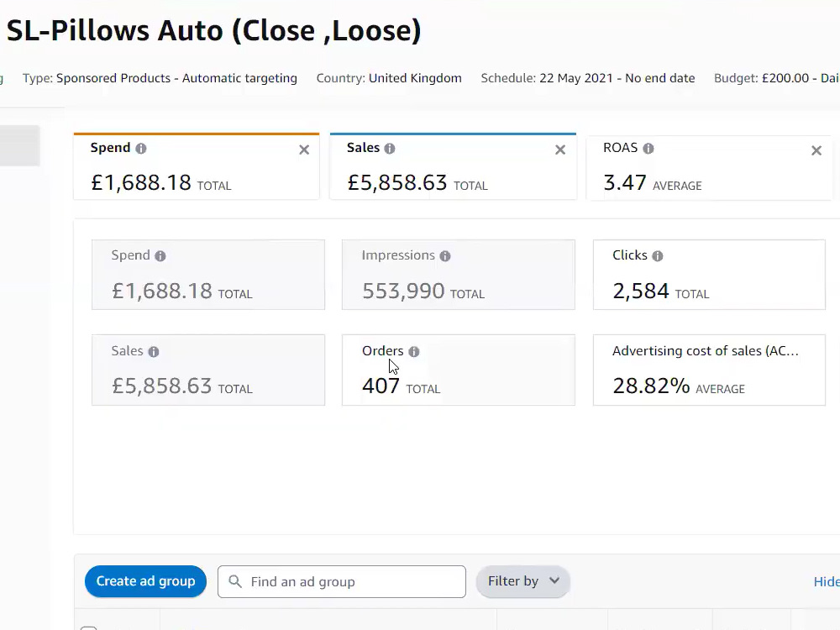Screen dimensions: 840x630
Task: Select the Impressions metric tile
Action: (x=459, y=275)
